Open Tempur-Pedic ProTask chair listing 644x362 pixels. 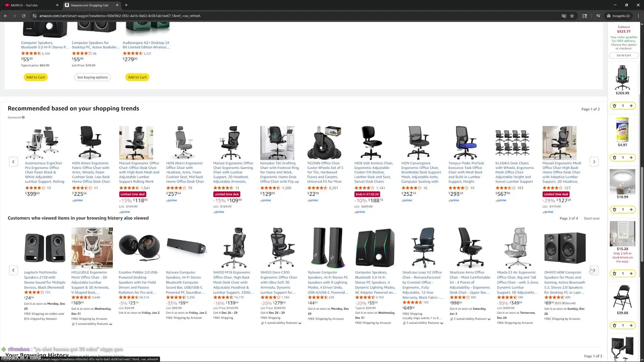click(466, 172)
